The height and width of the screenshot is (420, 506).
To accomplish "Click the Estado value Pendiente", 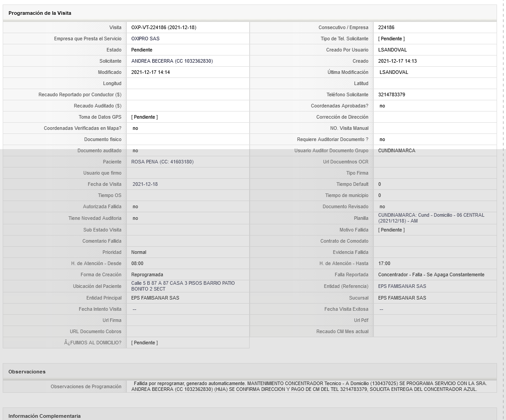I will click(x=142, y=50).
